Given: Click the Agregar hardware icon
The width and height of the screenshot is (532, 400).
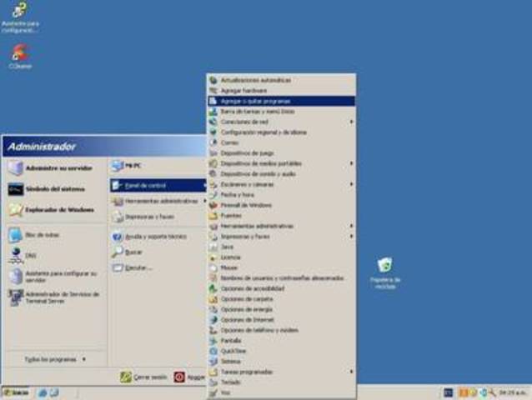Looking at the screenshot, I should tap(213, 91).
